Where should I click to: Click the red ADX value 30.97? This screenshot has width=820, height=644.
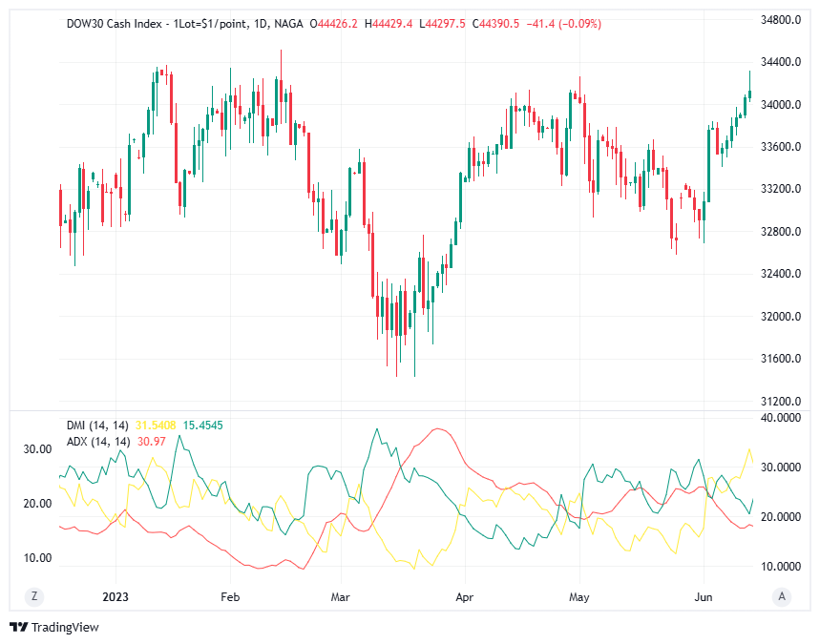[x=152, y=441]
